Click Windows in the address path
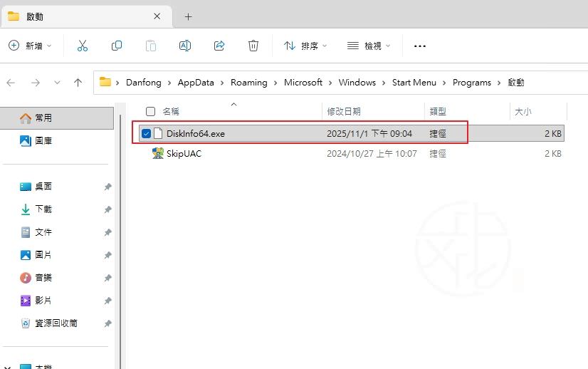Viewport: 588px width, 369px height. pos(357,83)
